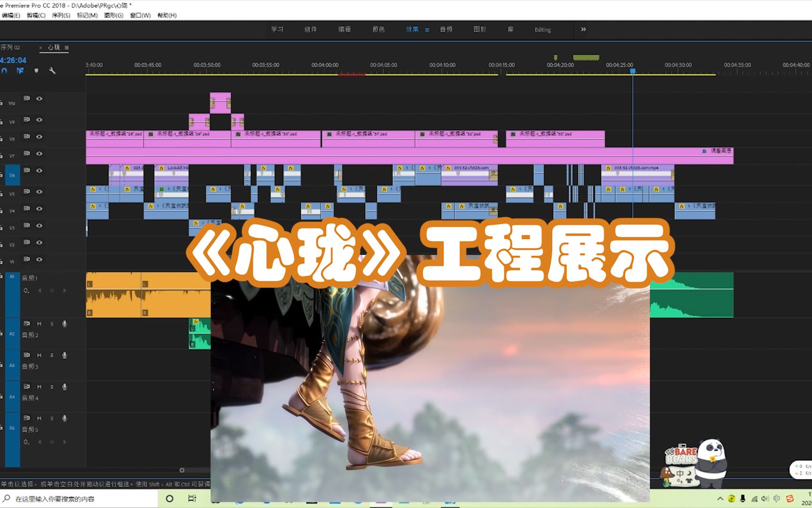The width and height of the screenshot is (812, 508).
Task: Toggle sync lock on track V1
Action: coord(27,259)
